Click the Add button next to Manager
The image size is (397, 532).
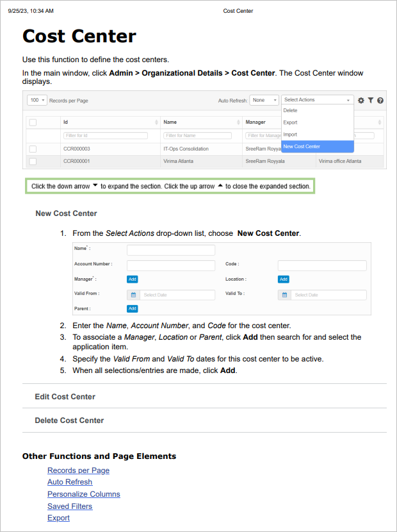point(132,279)
